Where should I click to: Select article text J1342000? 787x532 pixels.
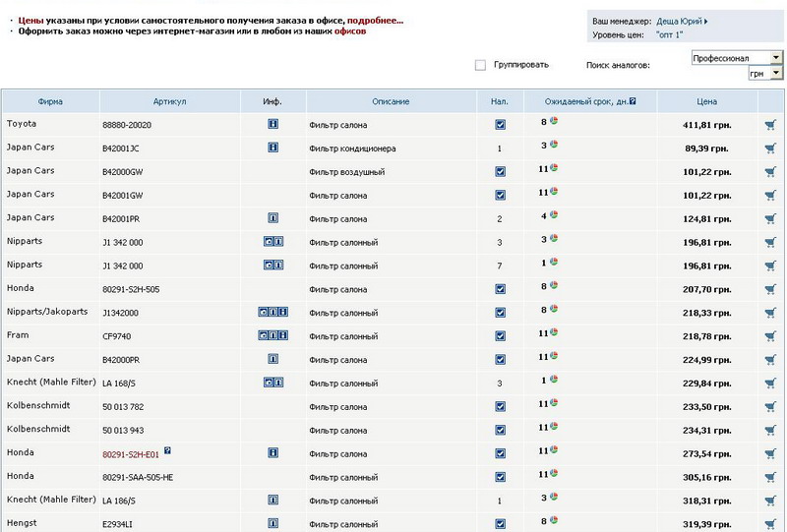pos(120,313)
